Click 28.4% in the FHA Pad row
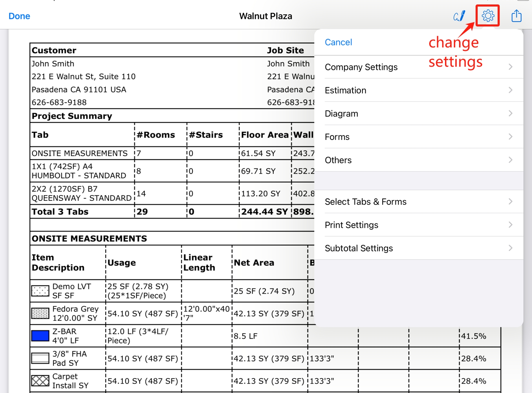Image resolution: width=532 pixels, height=393 pixels. tap(474, 359)
